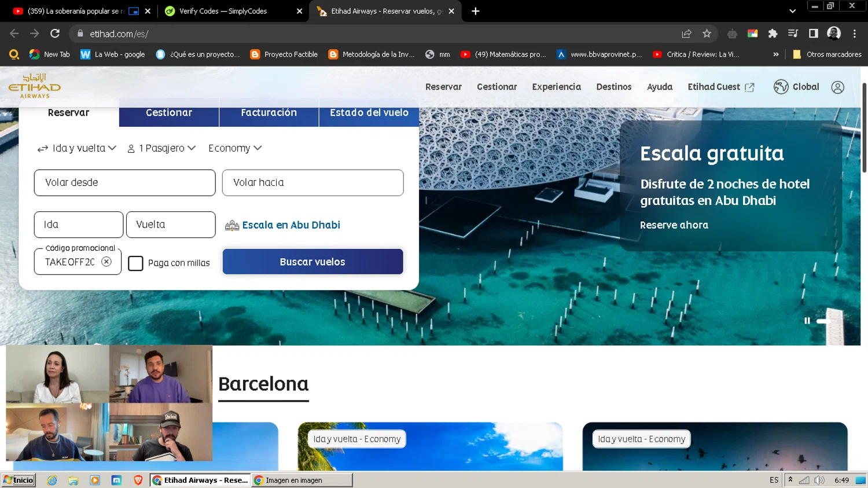The height and width of the screenshot is (488, 868).
Task: Switch to the YouTube La soberanía popular tab
Action: [75, 11]
